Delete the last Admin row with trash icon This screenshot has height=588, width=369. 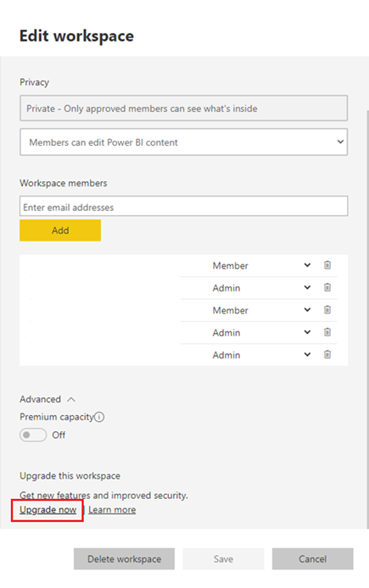pos(327,354)
